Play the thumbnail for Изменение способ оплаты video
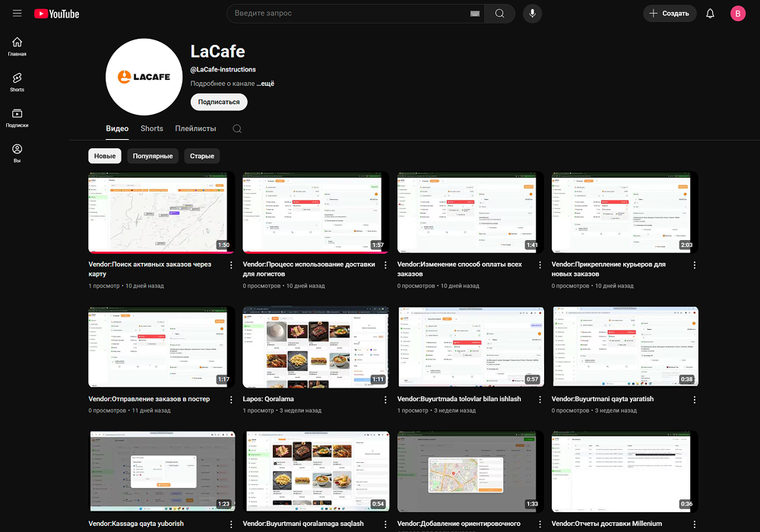Screen dimensions: 760x532 pos(470,212)
